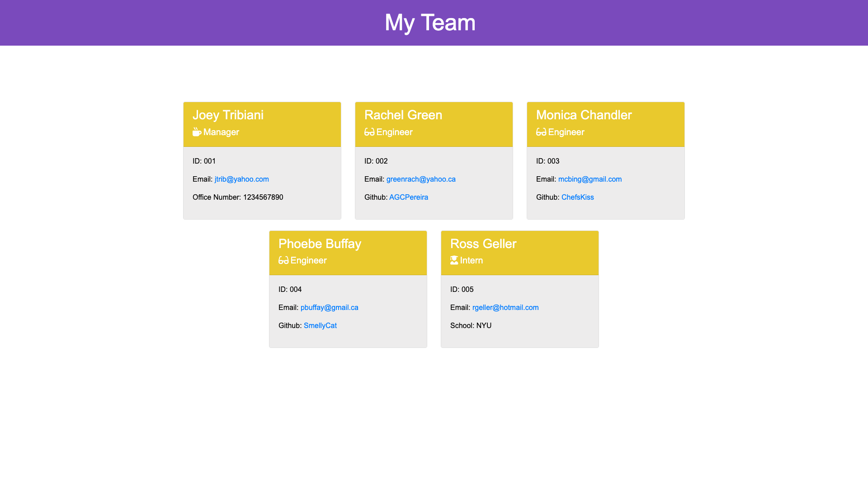The width and height of the screenshot is (868, 488).
Task: Open Rachel's email greenrach@yahoo.ca
Action: click(x=421, y=179)
